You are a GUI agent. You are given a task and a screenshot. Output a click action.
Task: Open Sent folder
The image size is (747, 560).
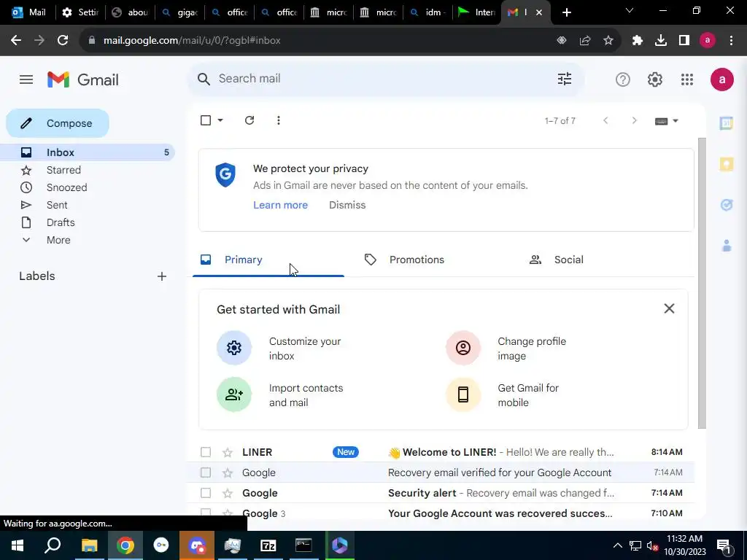click(88, 205)
